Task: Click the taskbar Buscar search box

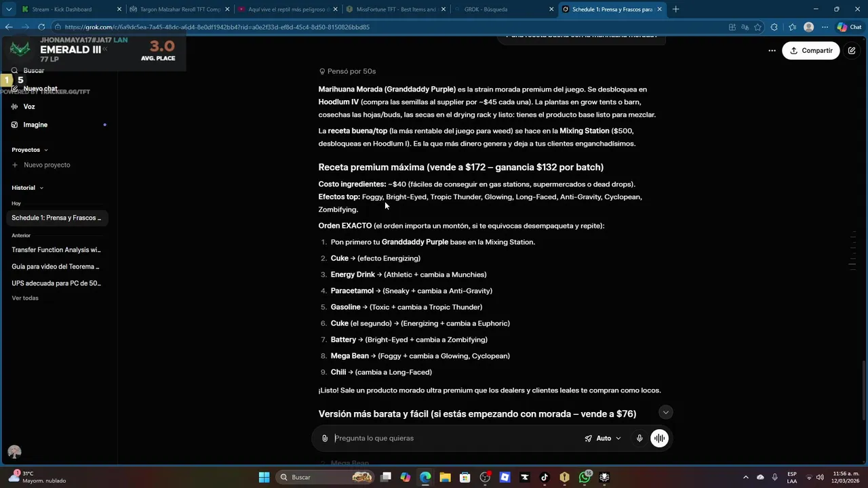Action: coord(325,477)
